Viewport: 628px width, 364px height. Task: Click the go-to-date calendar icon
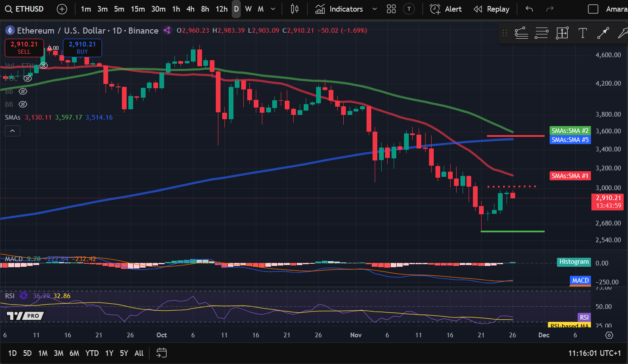click(x=161, y=353)
